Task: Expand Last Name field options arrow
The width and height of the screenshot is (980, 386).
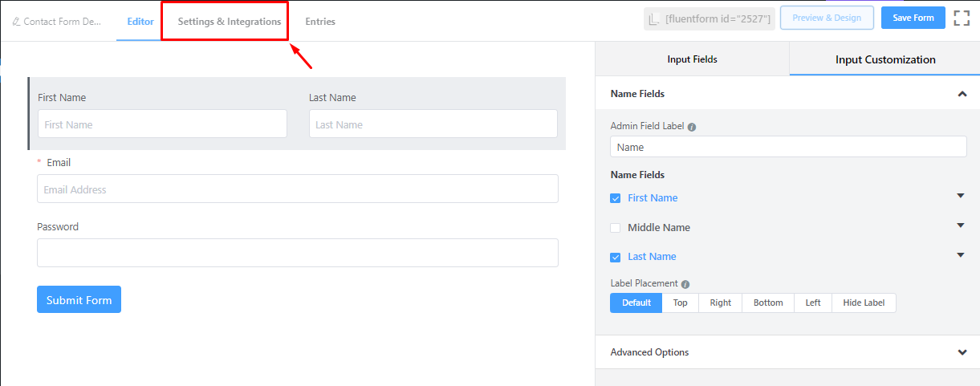Action: point(960,255)
